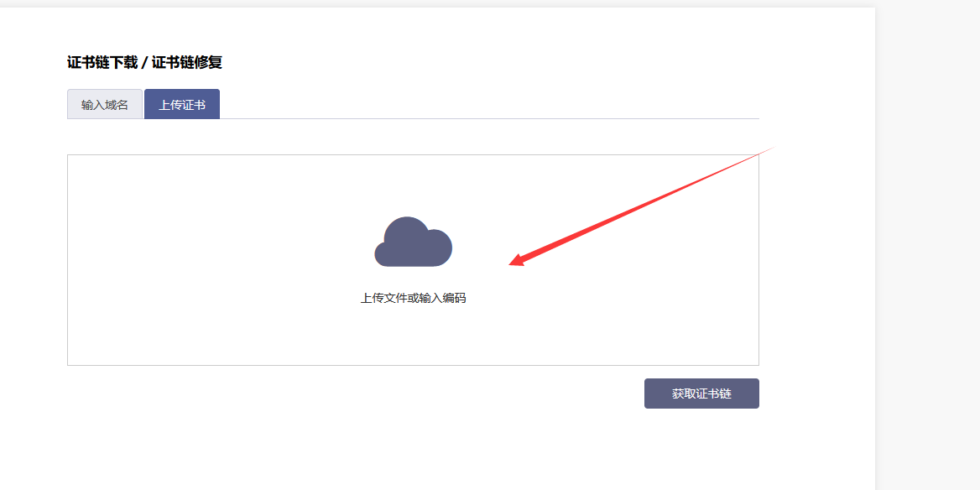The image size is (980, 490).
Task: Click the 证书链修复 portion of the title
Action: click(187, 62)
